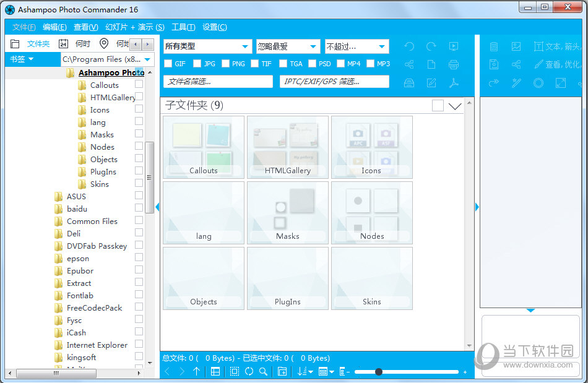Create new folder with folder-plus icon
The height and width of the screenshot is (383, 588).
tap(282, 371)
